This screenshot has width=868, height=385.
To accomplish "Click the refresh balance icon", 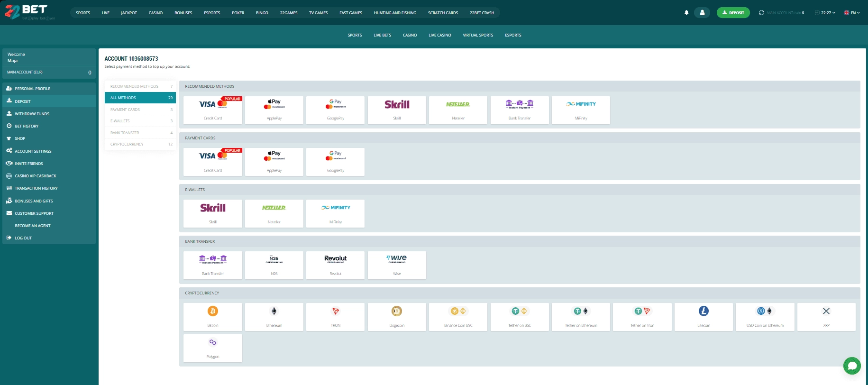I will pyautogui.click(x=761, y=13).
